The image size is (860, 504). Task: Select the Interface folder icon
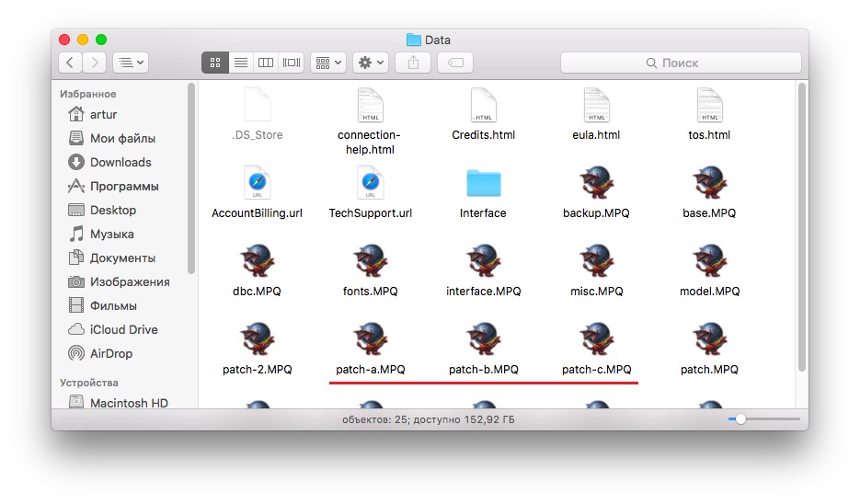pos(483,183)
